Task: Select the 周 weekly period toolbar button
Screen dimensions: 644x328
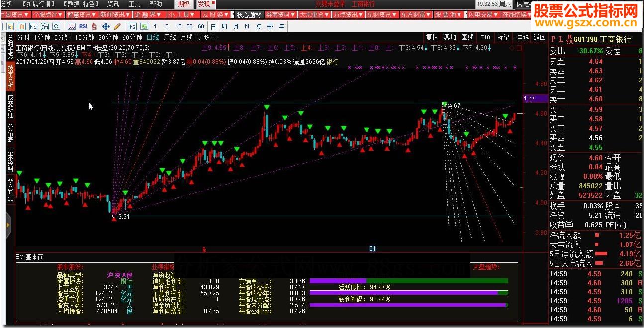Action: pyautogui.click(x=224, y=26)
